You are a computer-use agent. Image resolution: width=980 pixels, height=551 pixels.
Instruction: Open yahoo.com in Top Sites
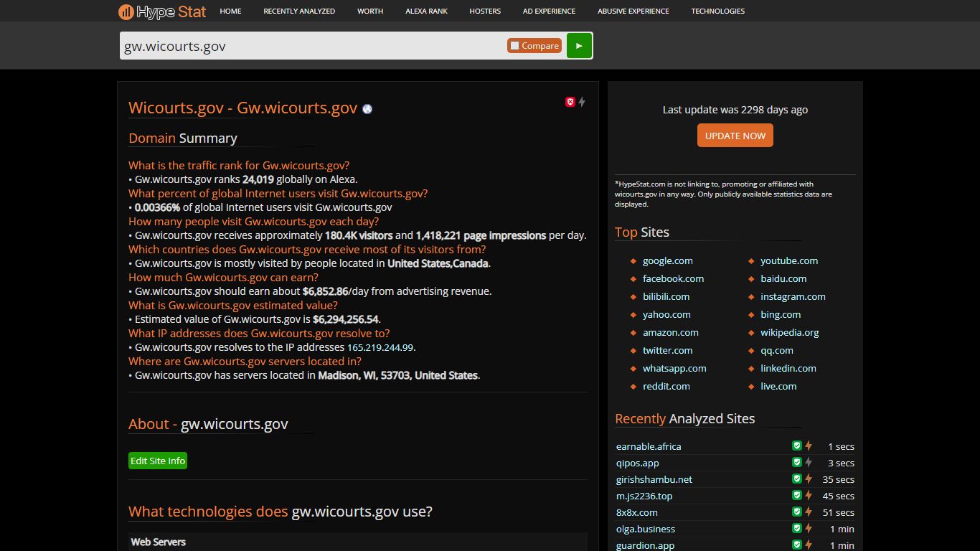coord(666,314)
